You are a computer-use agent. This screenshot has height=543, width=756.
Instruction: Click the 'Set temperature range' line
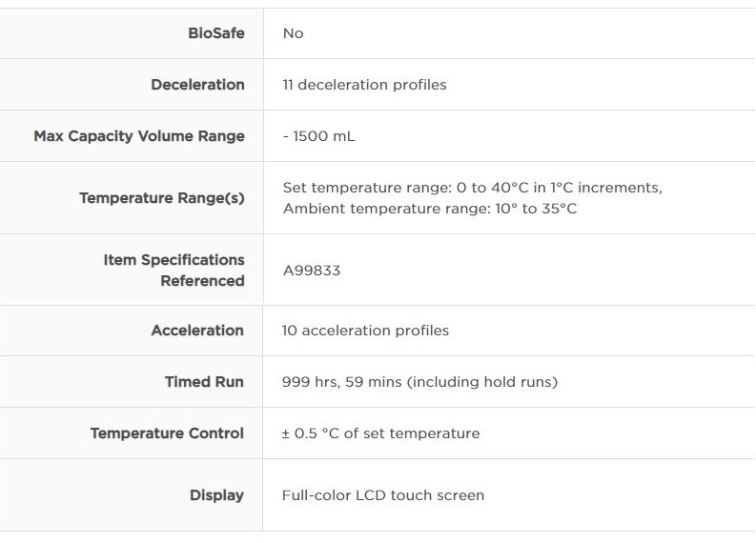pos(472,188)
